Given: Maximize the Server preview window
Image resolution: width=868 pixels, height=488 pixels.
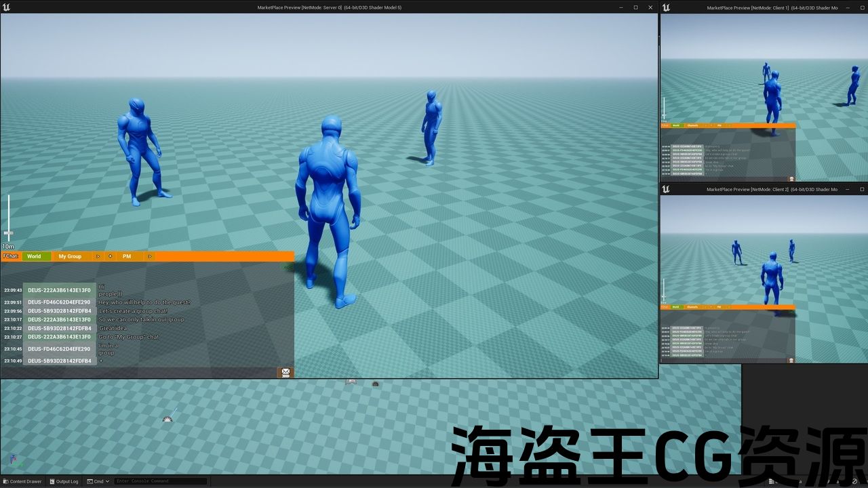Looking at the screenshot, I should (635, 7).
